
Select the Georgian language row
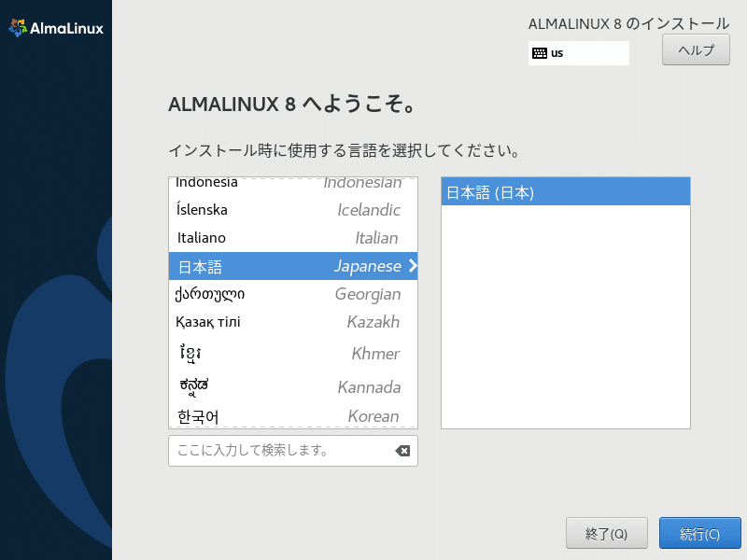coord(293,294)
